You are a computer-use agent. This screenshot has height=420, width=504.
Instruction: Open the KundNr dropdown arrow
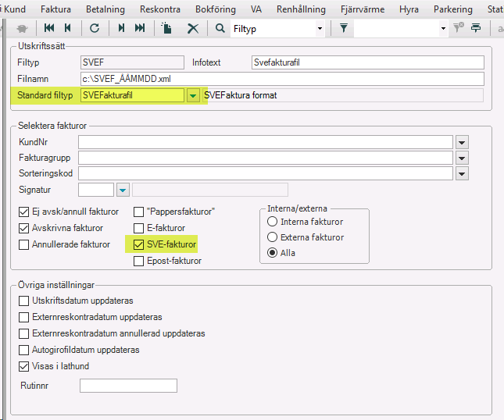462,142
